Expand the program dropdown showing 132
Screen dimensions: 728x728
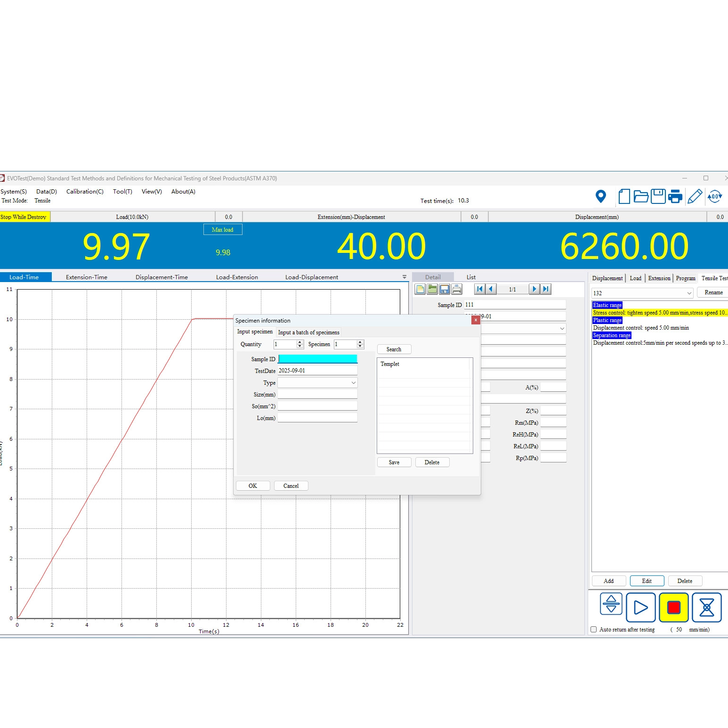click(x=689, y=293)
